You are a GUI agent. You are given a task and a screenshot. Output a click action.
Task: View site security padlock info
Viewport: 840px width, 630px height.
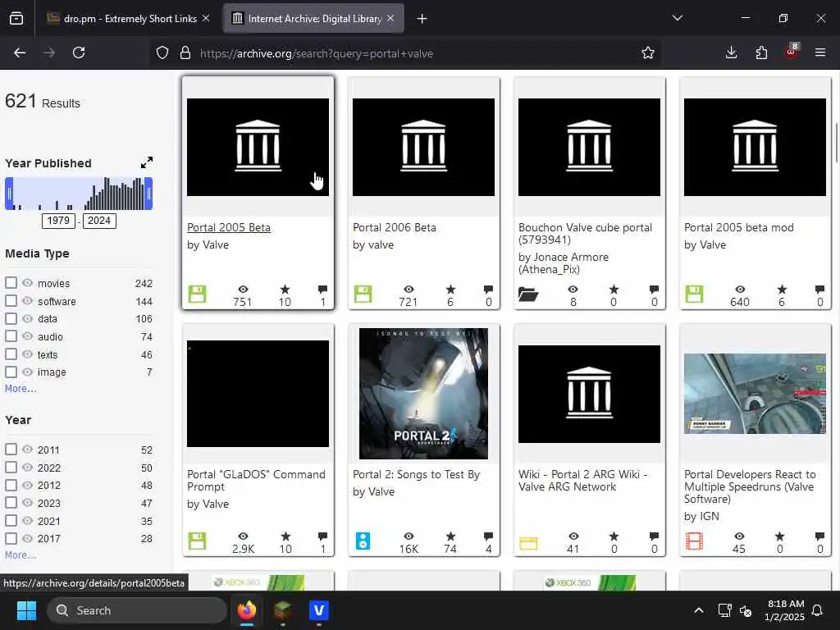pos(185,52)
